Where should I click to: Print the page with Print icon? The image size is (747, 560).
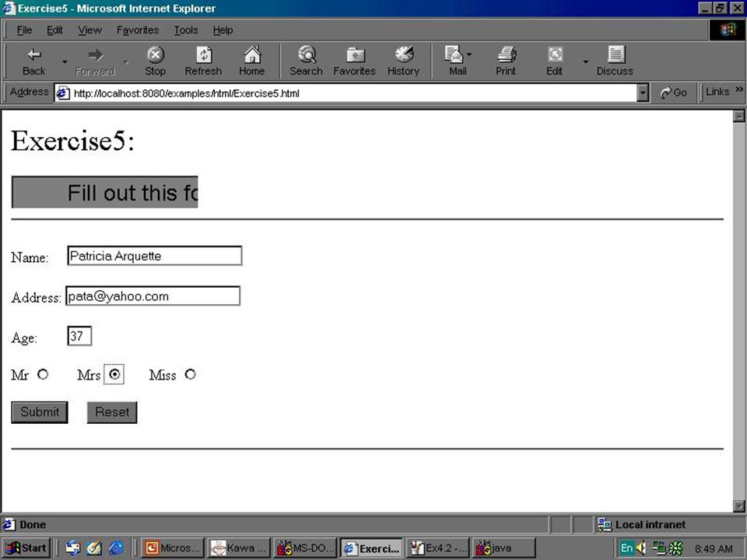pos(506,61)
